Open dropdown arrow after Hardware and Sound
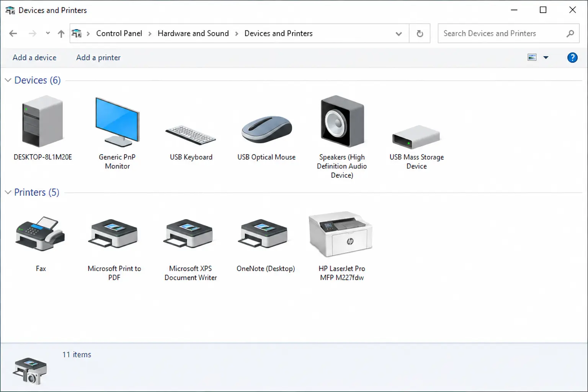 237,34
